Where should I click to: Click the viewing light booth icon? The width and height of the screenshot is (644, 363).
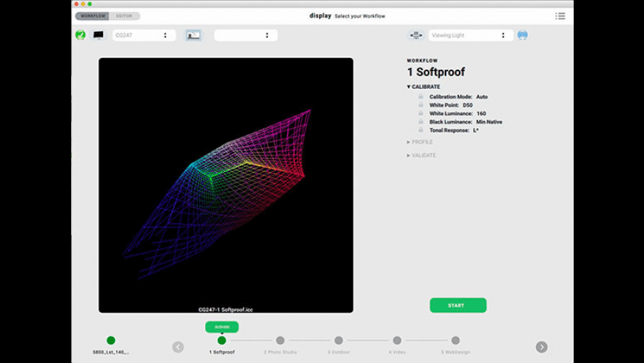(x=416, y=35)
